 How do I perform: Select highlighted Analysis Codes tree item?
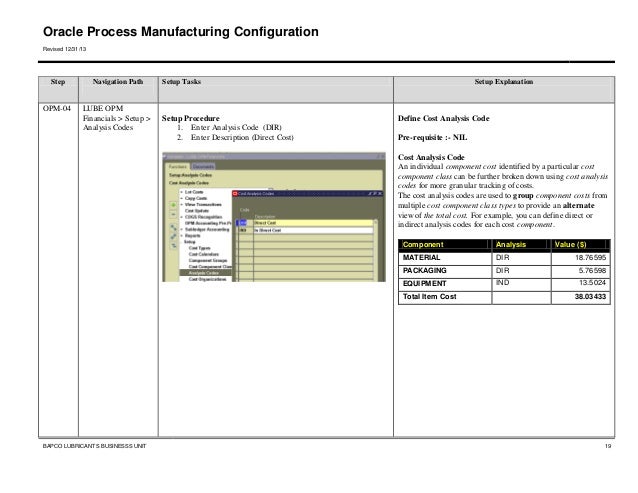(x=203, y=273)
